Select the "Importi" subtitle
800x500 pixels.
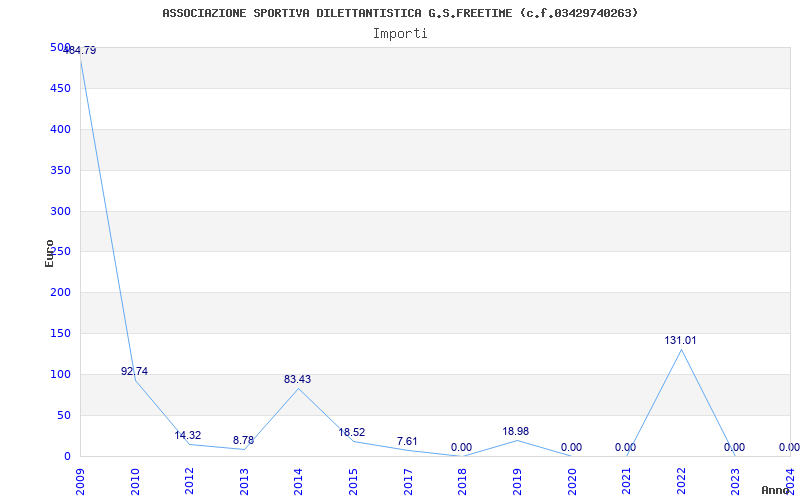coord(400,34)
